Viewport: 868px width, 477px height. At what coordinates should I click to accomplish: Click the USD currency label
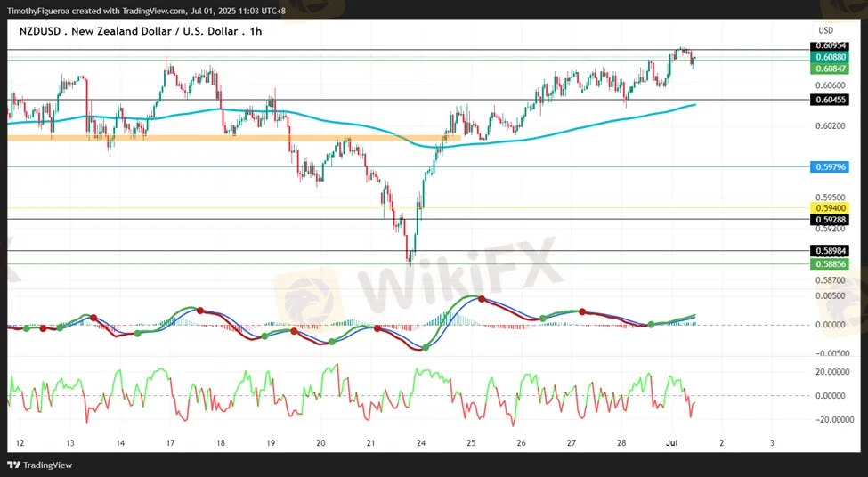(826, 30)
